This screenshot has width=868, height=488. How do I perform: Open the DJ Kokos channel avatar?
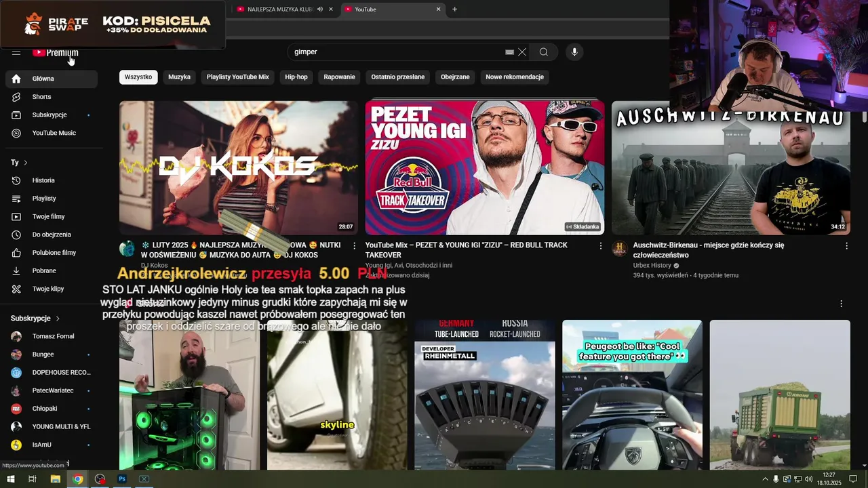(127, 249)
